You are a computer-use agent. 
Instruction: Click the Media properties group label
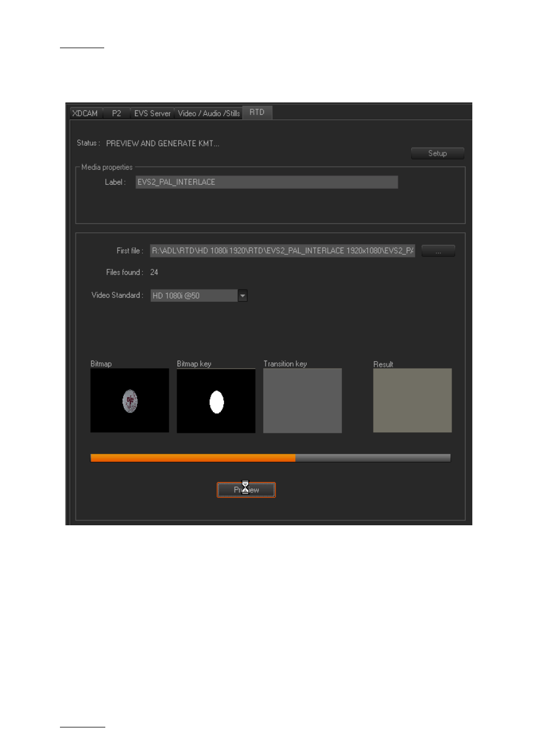tap(107, 167)
